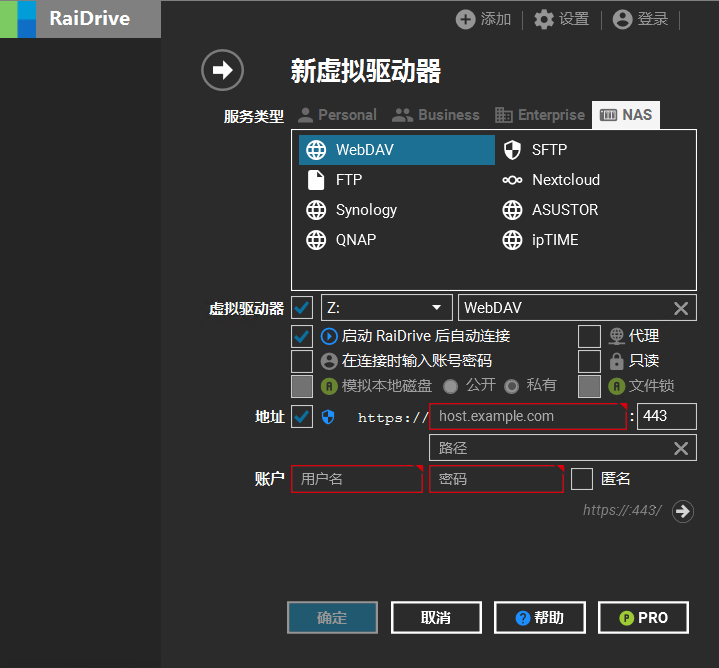Click the local disk emulation badge icon

click(329, 386)
